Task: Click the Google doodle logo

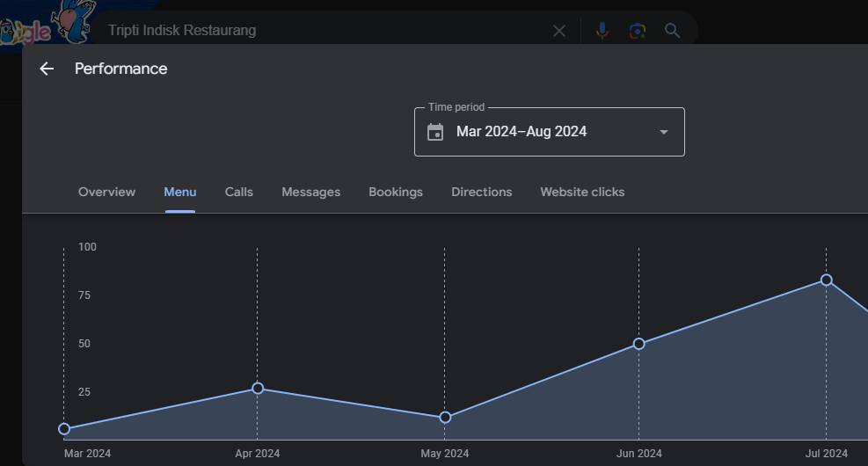Action: click(x=44, y=25)
